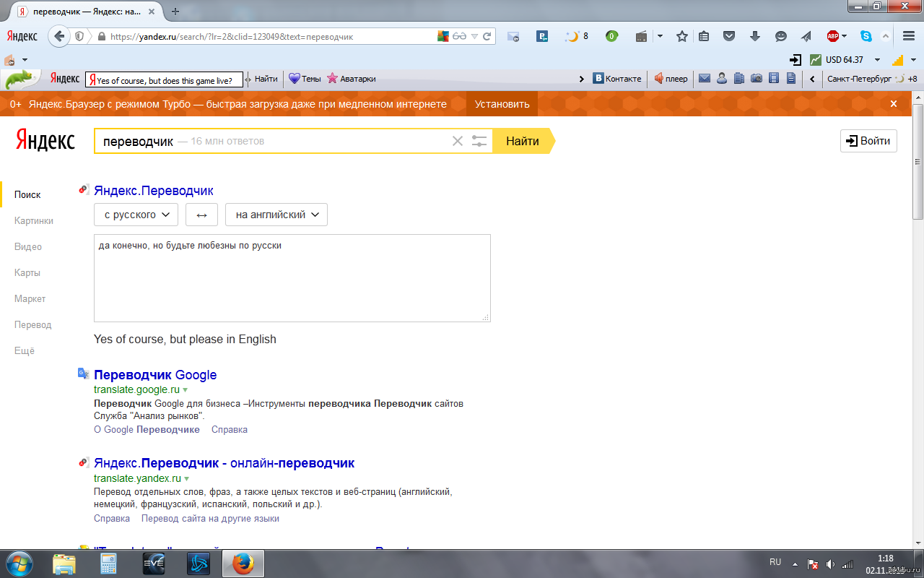
Task: Expand the radio icon dropdown arrow
Action: (x=660, y=36)
